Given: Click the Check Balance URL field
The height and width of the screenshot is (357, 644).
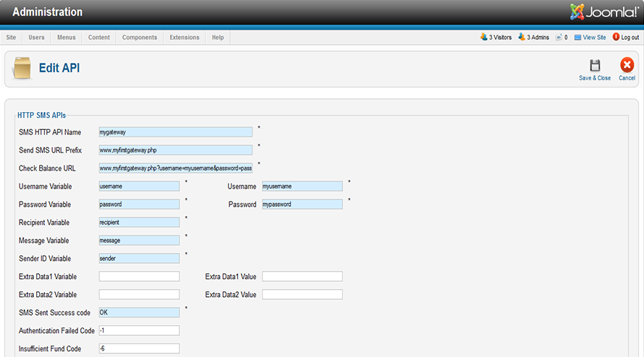Looking at the screenshot, I should [175, 168].
